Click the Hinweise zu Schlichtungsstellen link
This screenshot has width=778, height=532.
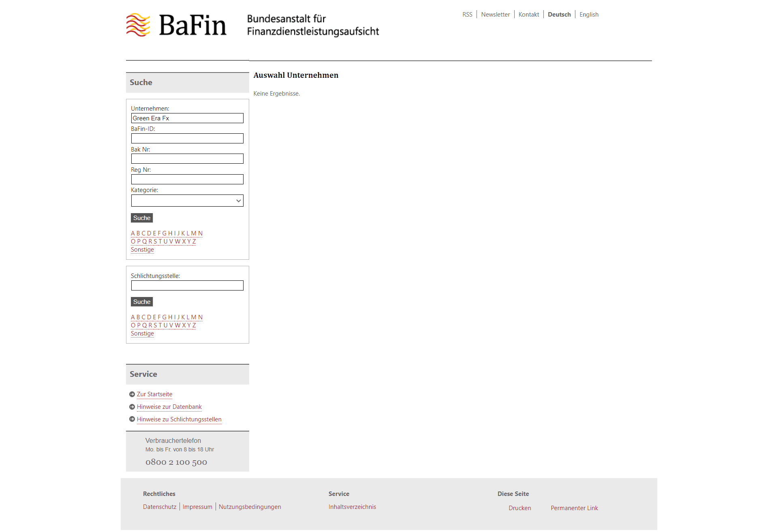tap(179, 419)
